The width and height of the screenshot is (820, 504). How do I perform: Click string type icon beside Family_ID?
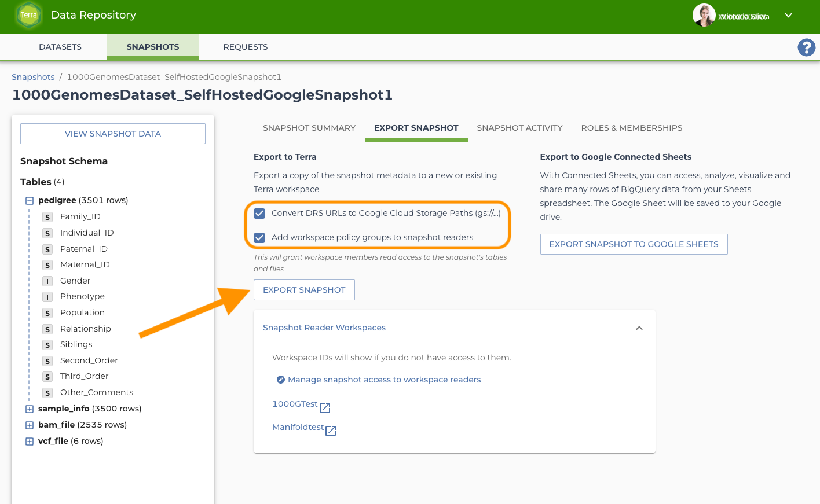[47, 217]
